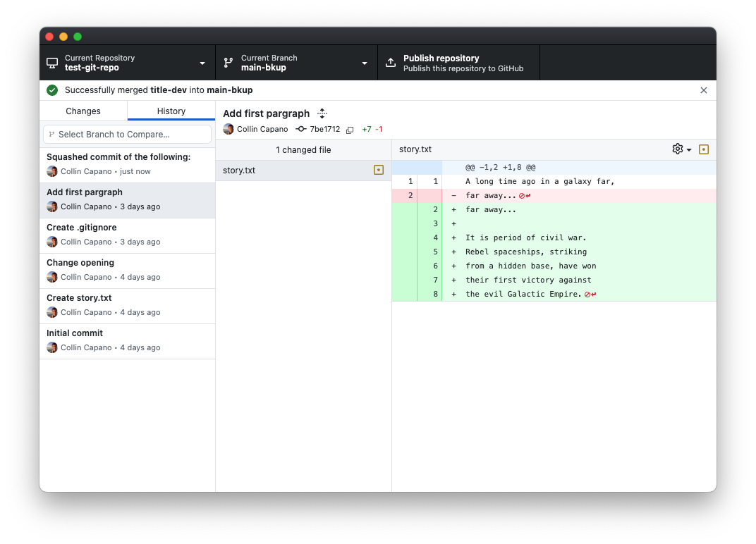This screenshot has height=544, width=756.
Task: Click modified status icon in story.txt file row
Action: [379, 170]
